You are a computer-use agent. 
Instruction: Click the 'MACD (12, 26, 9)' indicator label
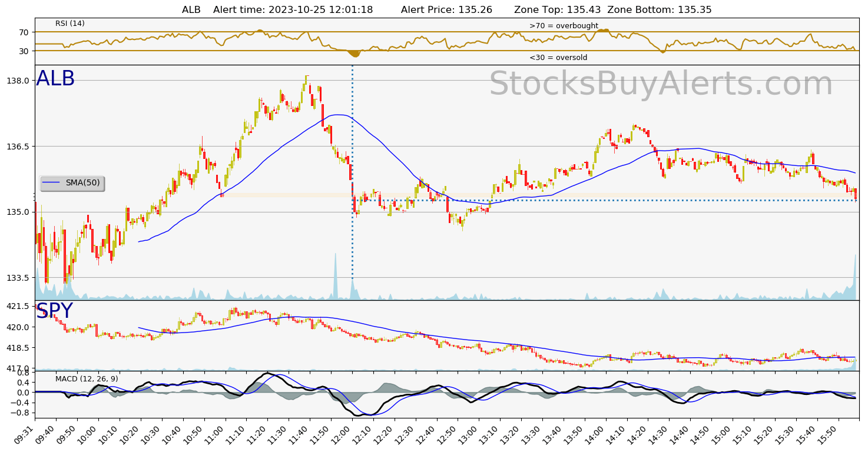pyautogui.click(x=87, y=378)
